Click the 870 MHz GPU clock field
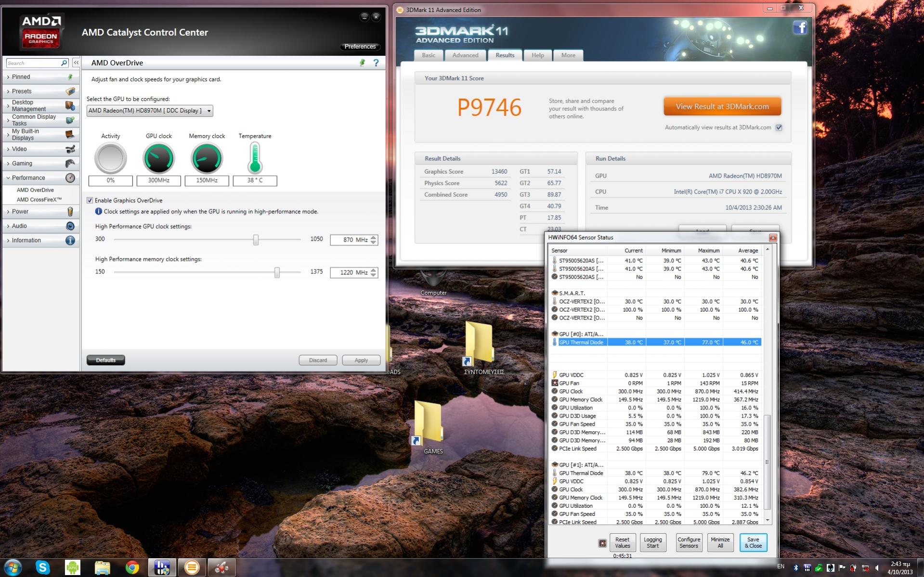Image resolution: width=924 pixels, height=577 pixels. 350,240
